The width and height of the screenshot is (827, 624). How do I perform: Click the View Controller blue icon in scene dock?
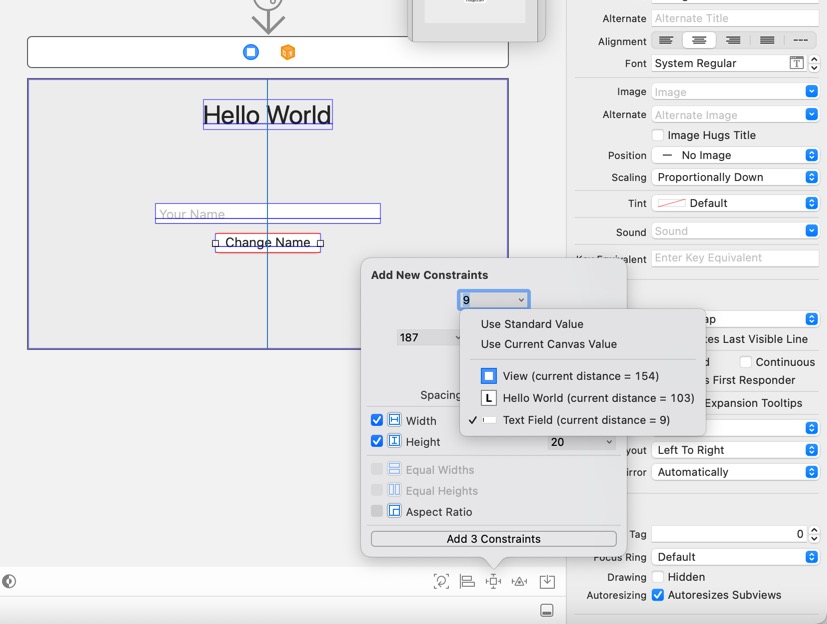click(x=251, y=52)
